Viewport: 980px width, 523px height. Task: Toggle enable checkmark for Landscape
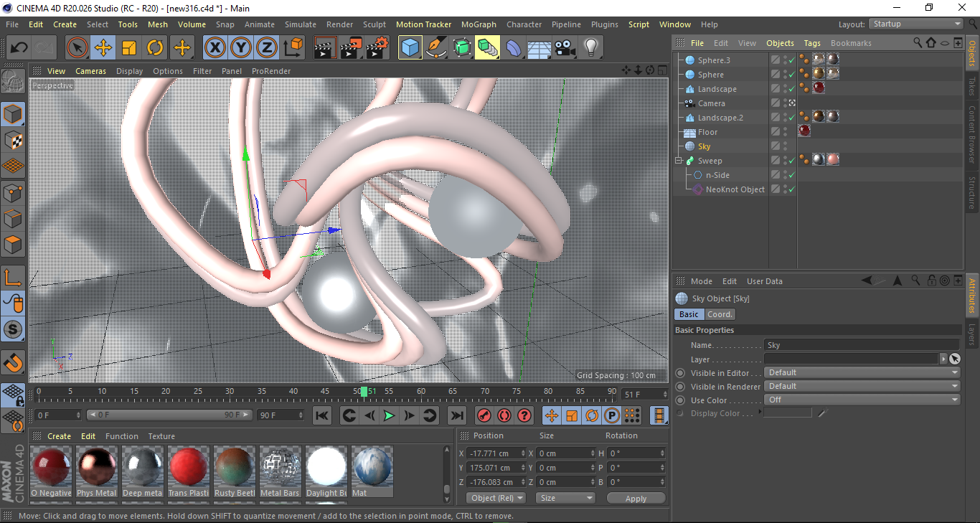[791, 89]
